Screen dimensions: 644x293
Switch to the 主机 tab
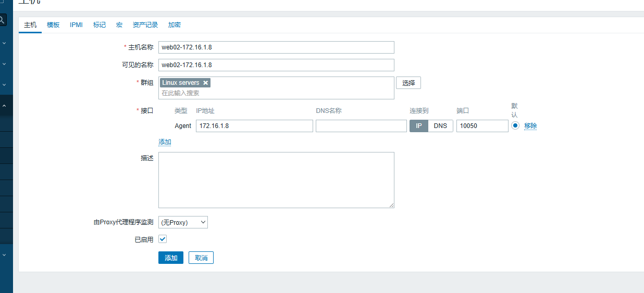click(x=30, y=25)
